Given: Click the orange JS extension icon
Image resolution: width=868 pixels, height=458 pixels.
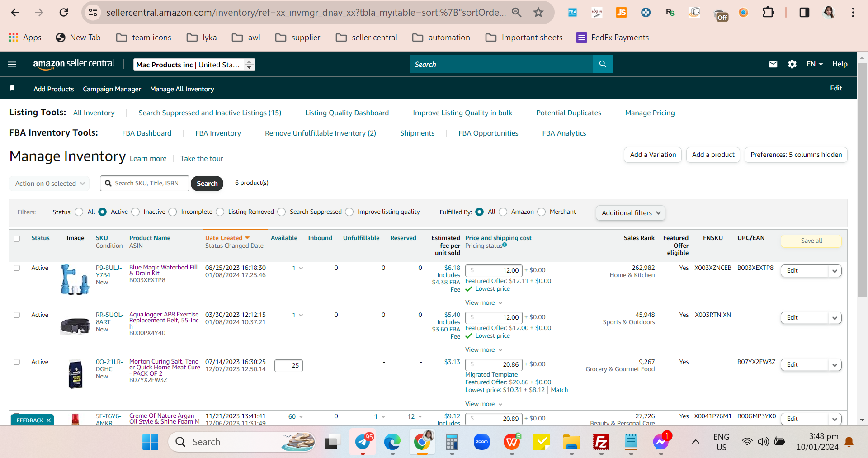Looking at the screenshot, I should tap(621, 12).
